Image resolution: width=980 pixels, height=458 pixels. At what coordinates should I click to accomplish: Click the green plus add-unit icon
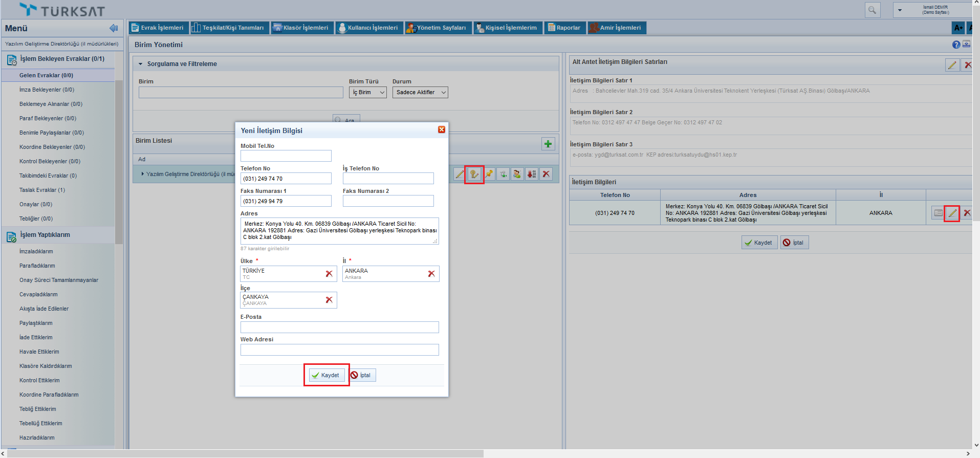pos(548,144)
